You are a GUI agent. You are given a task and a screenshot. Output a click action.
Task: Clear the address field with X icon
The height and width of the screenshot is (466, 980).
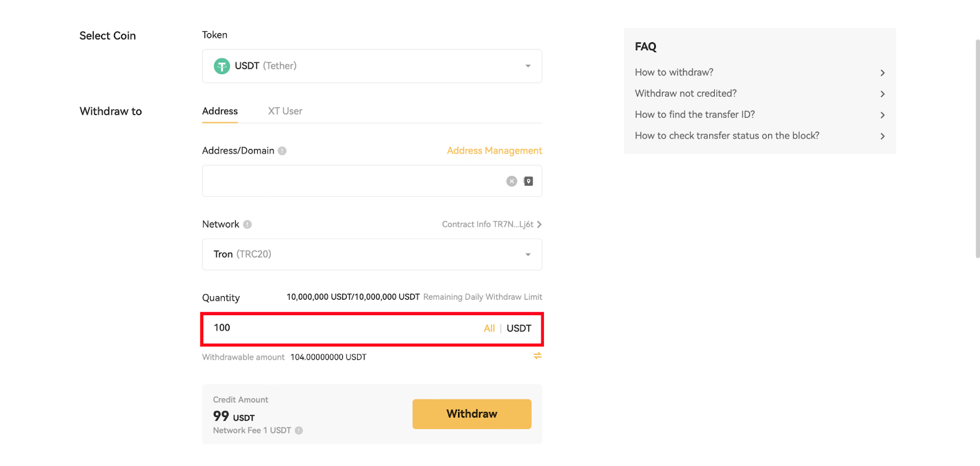click(x=511, y=181)
